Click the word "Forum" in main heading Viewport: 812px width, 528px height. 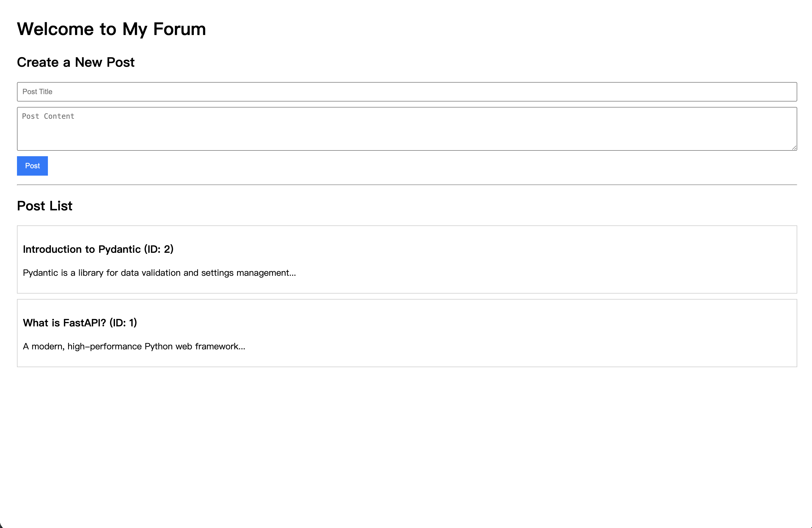tap(180, 29)
